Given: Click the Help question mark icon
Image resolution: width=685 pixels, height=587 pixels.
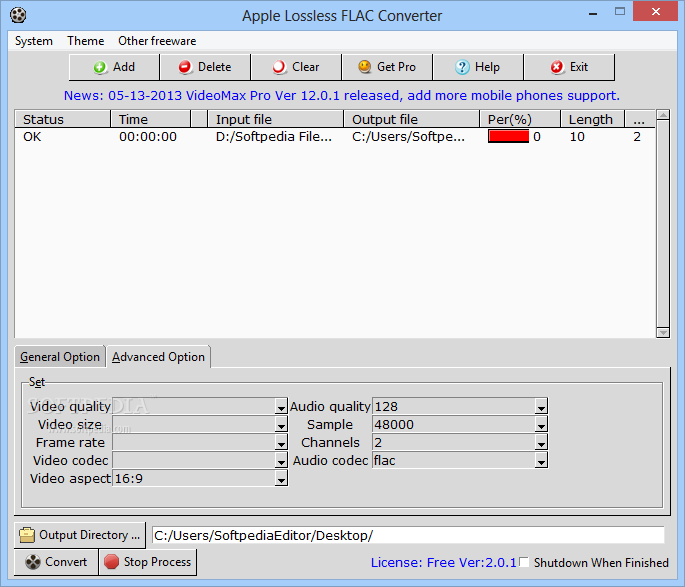Looking at the screenshot, I should (462, 67).
